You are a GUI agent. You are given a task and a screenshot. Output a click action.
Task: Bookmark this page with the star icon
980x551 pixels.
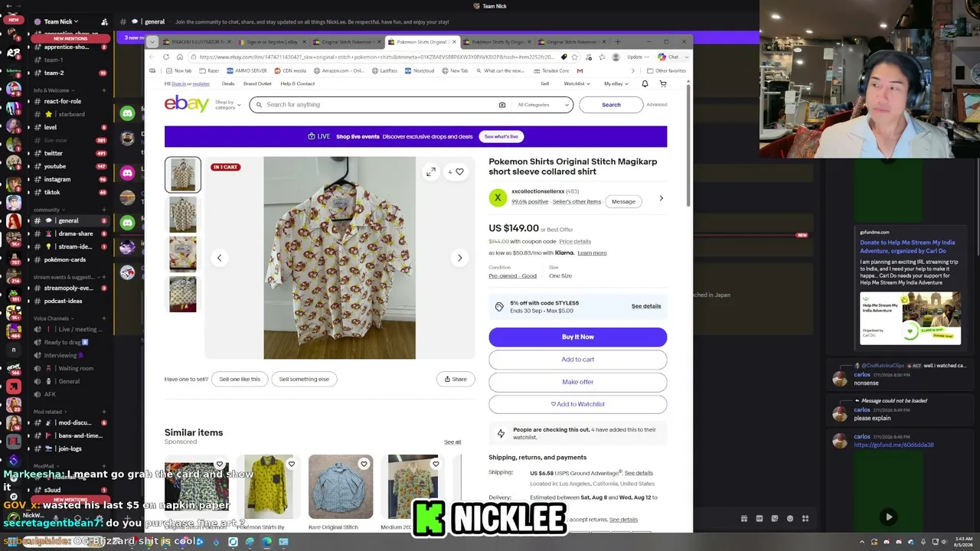(x=573, y=57)
